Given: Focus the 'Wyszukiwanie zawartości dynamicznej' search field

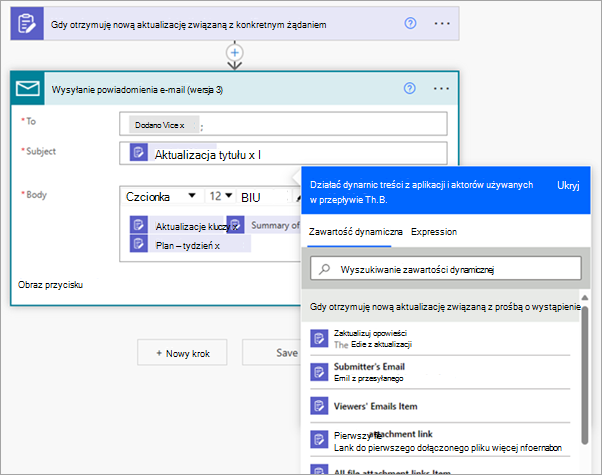Looking at the screenshot, I should point(446,268).
